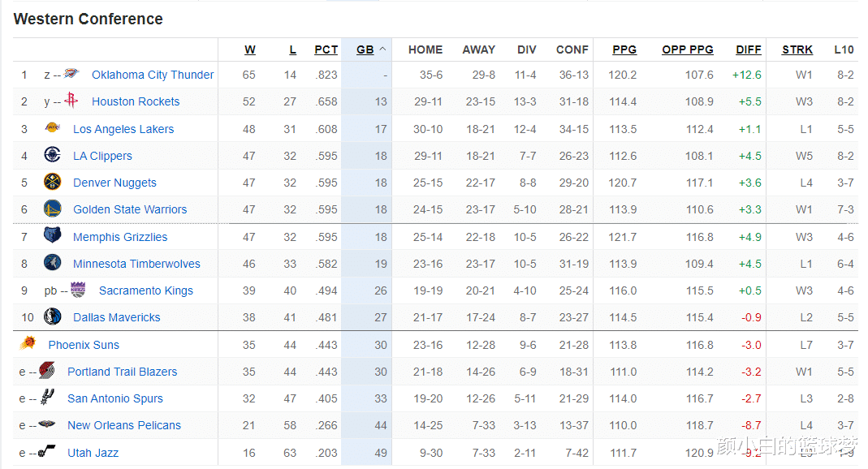Open the Minnesota Timberwolves team link
The width and height of the screenshot is (868, 469).
pyautogui.click(x=136, y=264)
